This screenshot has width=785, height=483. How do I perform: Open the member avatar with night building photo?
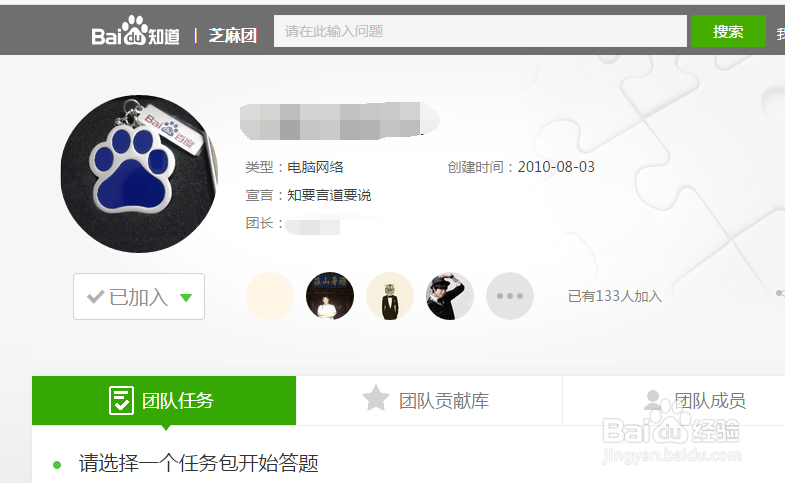[x=330, y=296]
